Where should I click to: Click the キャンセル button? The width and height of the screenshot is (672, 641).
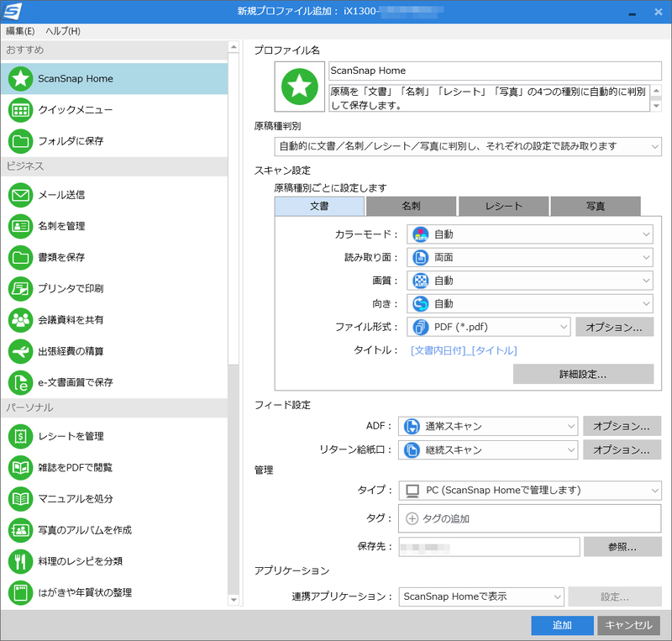click(628, 625)
